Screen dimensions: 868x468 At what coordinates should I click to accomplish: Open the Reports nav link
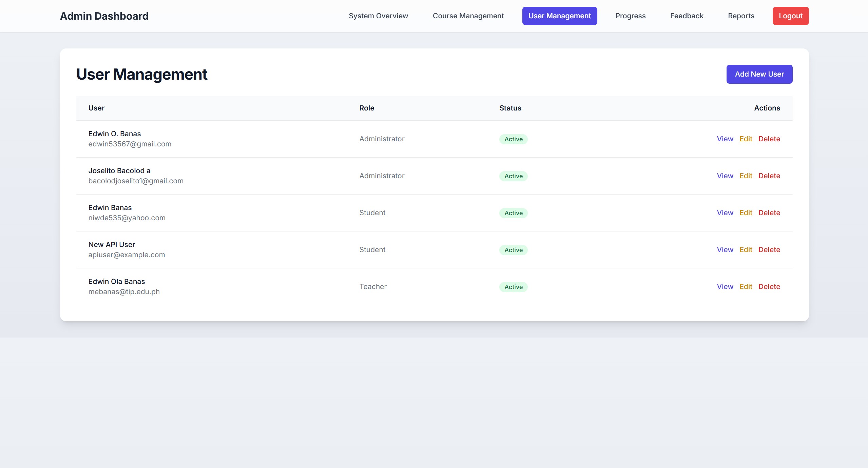741,16
